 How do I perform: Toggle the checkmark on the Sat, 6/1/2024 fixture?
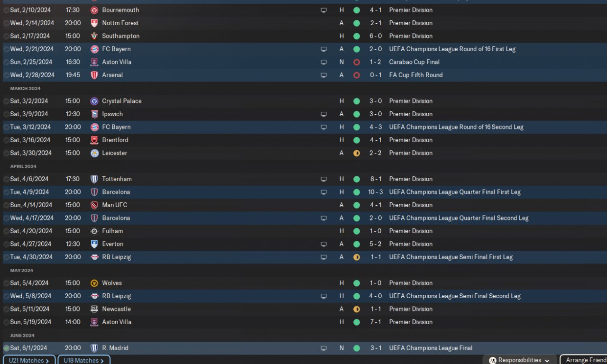[x=6, y=348]
